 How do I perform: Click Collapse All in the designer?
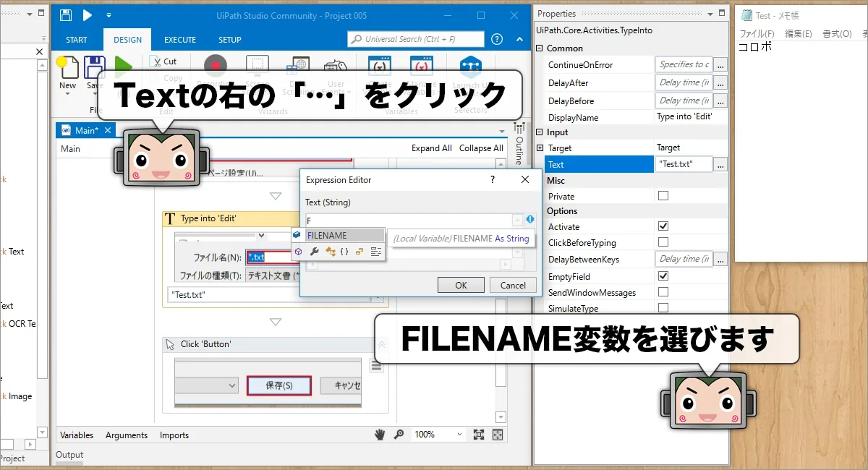pyautogui.click(x=481, y=148)
